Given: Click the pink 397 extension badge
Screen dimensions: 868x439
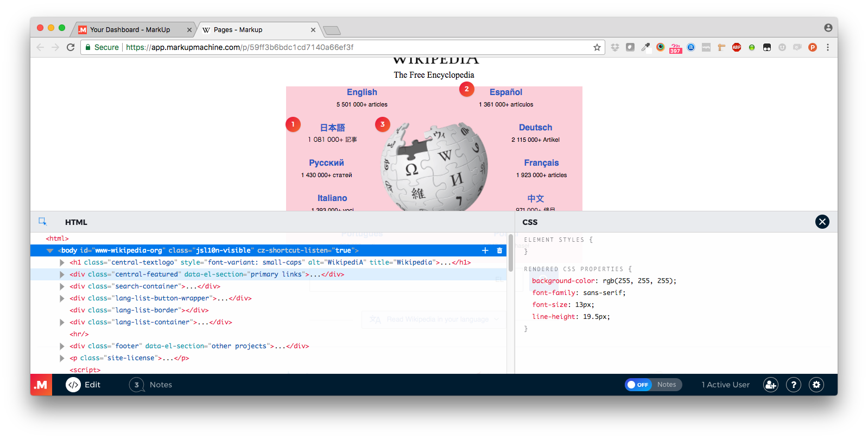Looking at the screenshot, I should pos(675,48).
